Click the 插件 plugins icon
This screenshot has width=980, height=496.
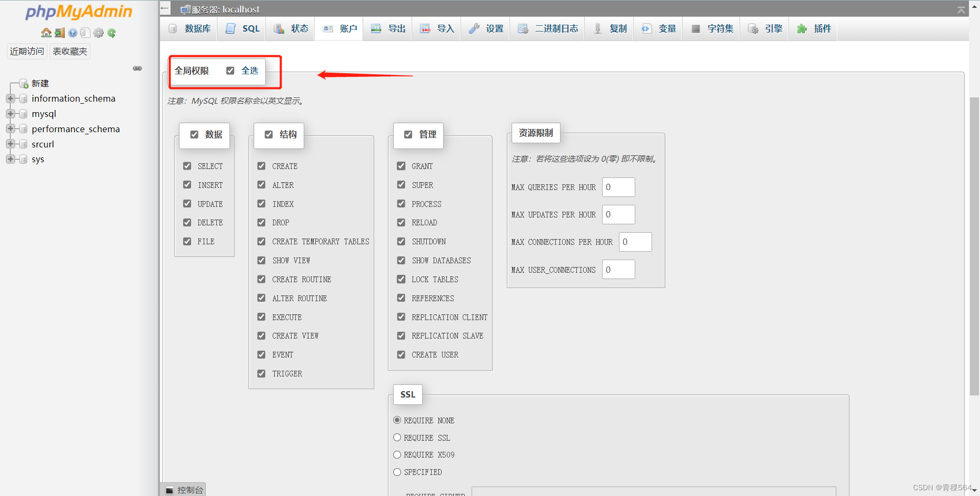click(x=802, y=28)
